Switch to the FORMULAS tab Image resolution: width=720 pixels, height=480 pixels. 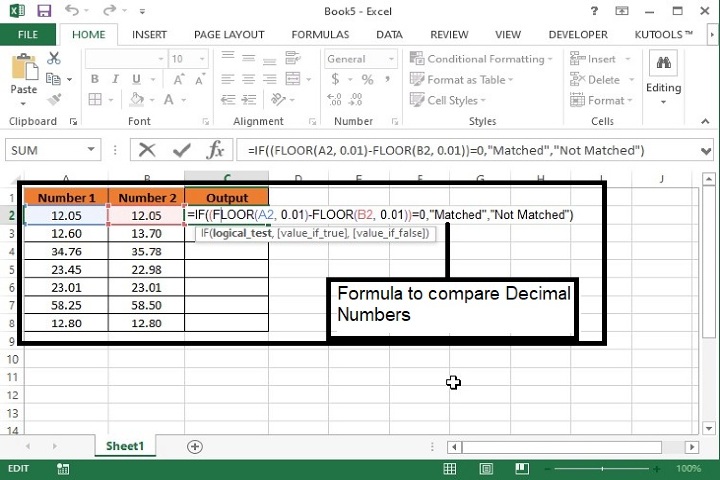(320, 34)
